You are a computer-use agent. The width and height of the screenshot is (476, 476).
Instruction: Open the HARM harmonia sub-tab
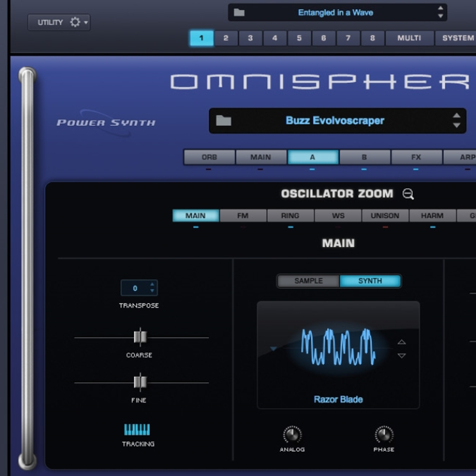tap(432, 215)
